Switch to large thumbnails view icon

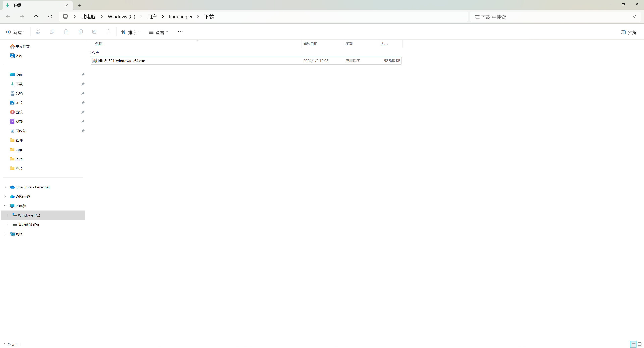pos(640,344)
